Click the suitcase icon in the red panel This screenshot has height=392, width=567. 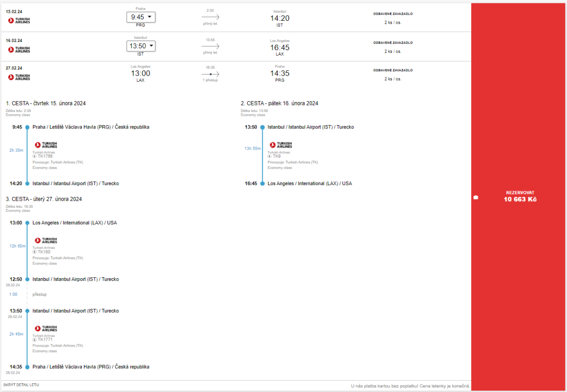pos(476,197)
